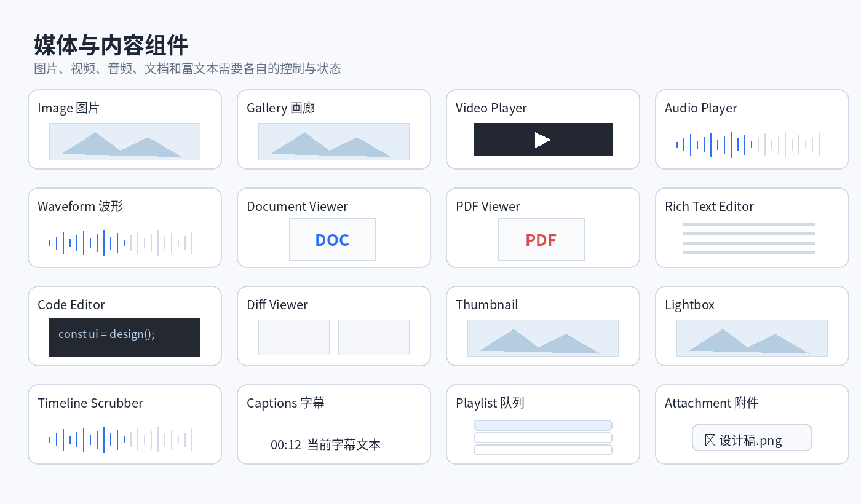This screenshot has width=861, height=504.
Task: Click the play triangle in Video Player
Action: [542, 140]
